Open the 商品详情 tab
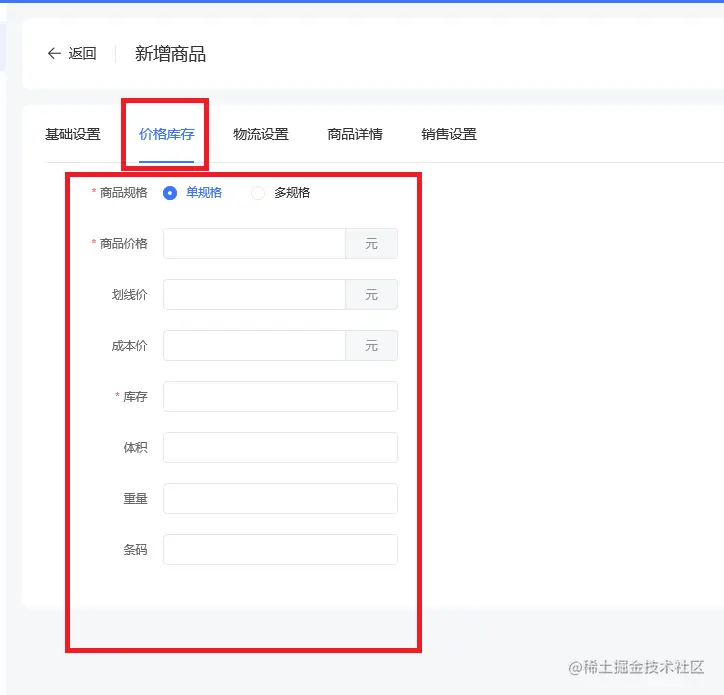Screen dimensions: 724x695 pyautogui.click(x=355, y=134)
